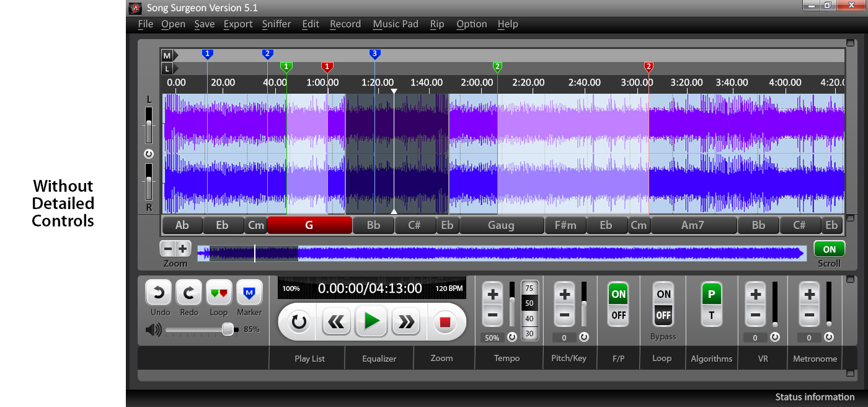Collapse the chord bar panel corner handle
This screenshot has height=407, width=868.
click(850, 218)
